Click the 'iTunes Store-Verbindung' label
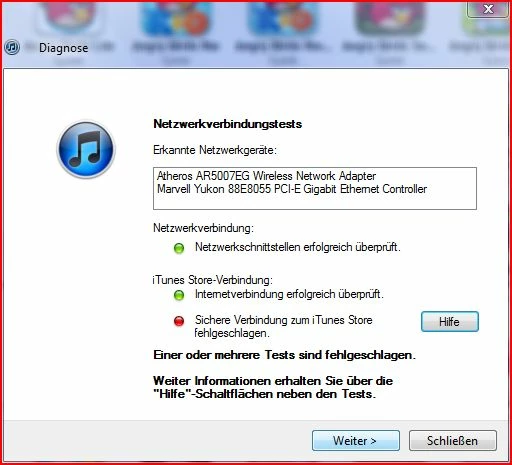Screen dimensions: 512x465 coord(212,280)
